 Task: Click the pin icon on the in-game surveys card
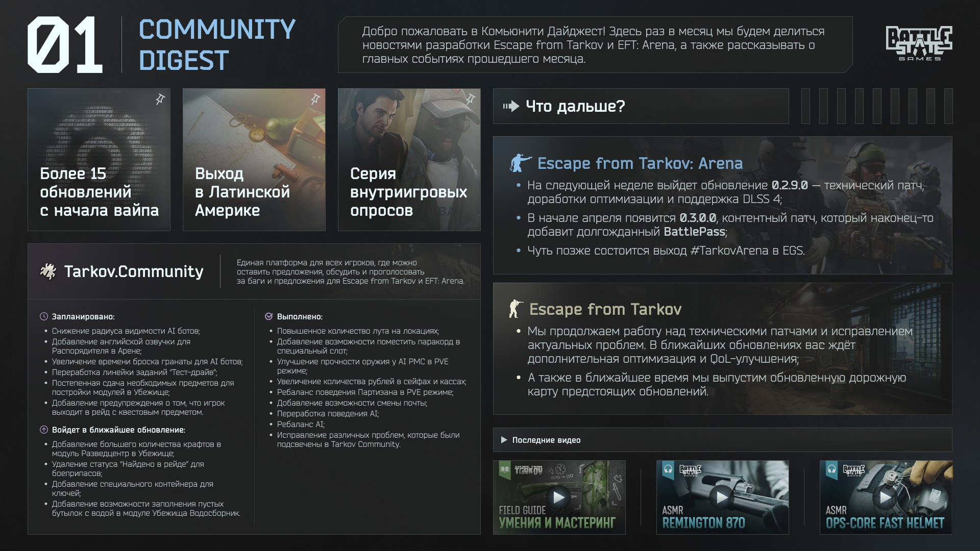pos(471,99)
